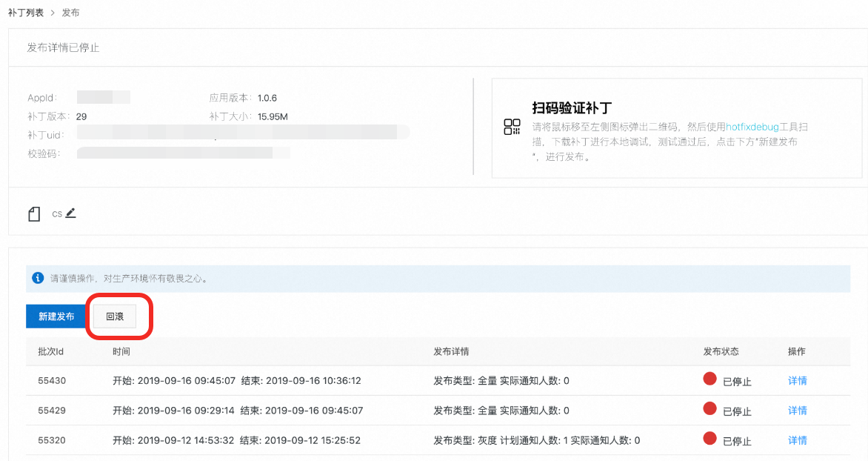Click 已停止 status text for batch 55429
Image resolution: width=868 pixels, height=461 pixels.
coord(737,411)
